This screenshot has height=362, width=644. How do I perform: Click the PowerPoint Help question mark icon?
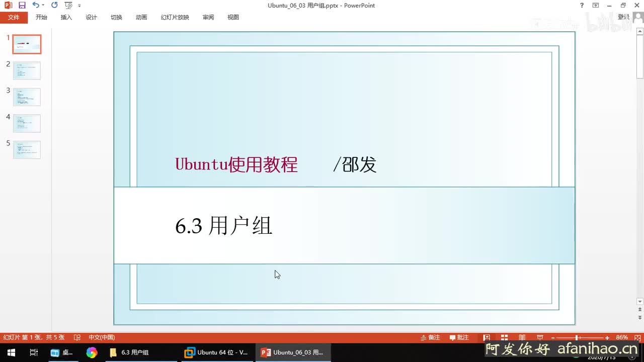click(x=582, y=6)
